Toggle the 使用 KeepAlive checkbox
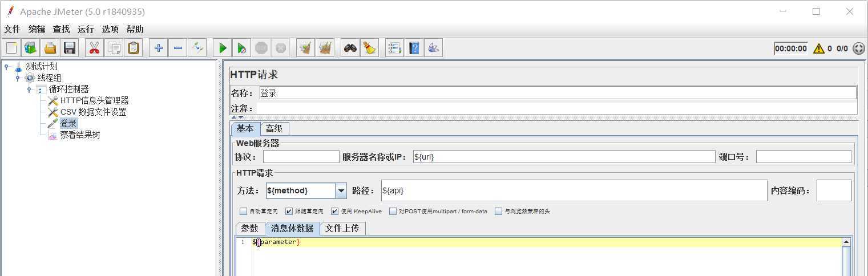 coord(334,211)
